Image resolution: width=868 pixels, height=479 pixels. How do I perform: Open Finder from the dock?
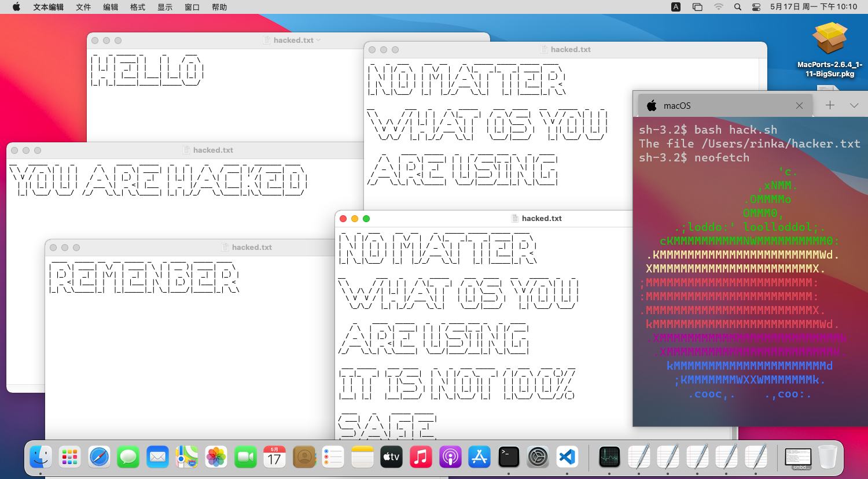[41, 457]
